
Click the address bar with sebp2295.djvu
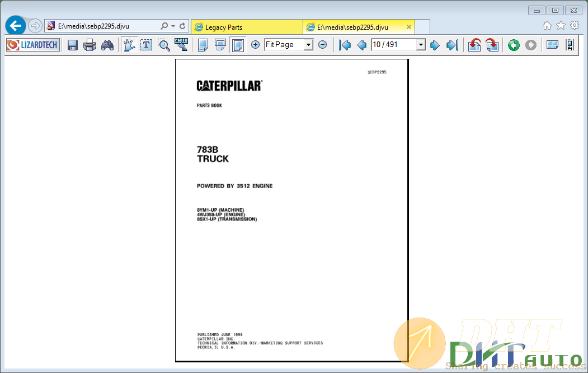(101, 26)
